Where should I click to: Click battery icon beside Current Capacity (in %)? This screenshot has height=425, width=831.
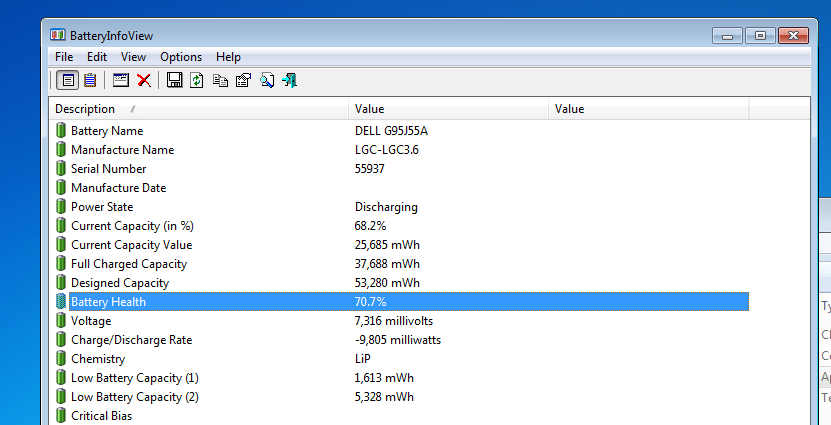pos(61,226)
